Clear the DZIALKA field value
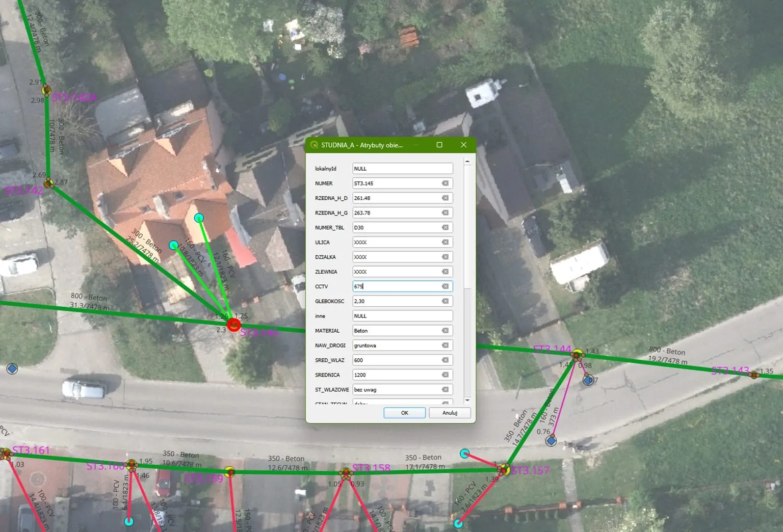The width and height of the screenshot is (783, 532). [445, 257]
